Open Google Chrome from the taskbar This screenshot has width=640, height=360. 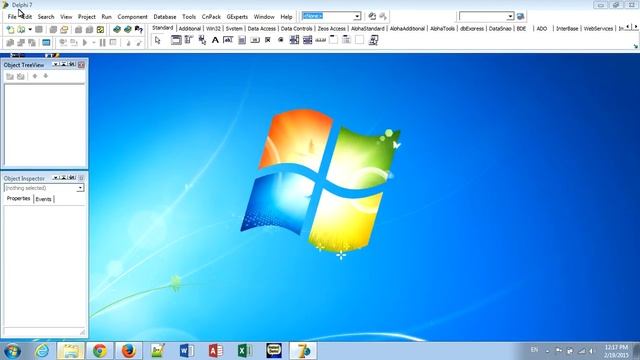100,351
